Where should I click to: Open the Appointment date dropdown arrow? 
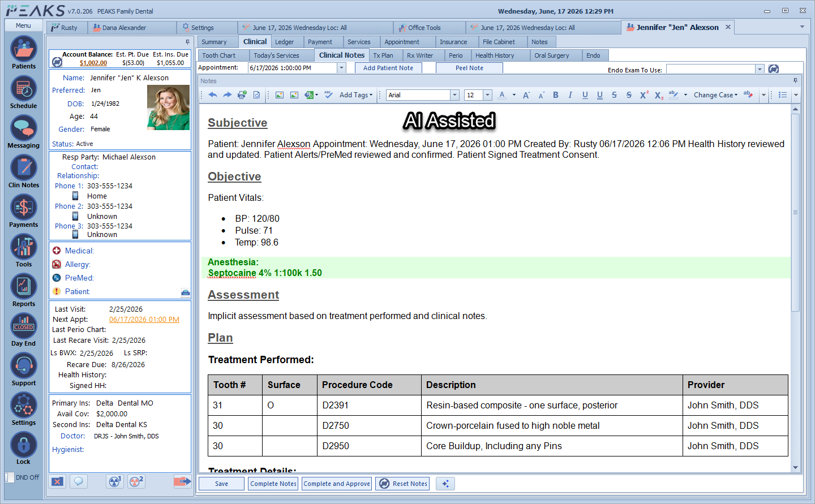pyautogui.click(x=341, y=68)
